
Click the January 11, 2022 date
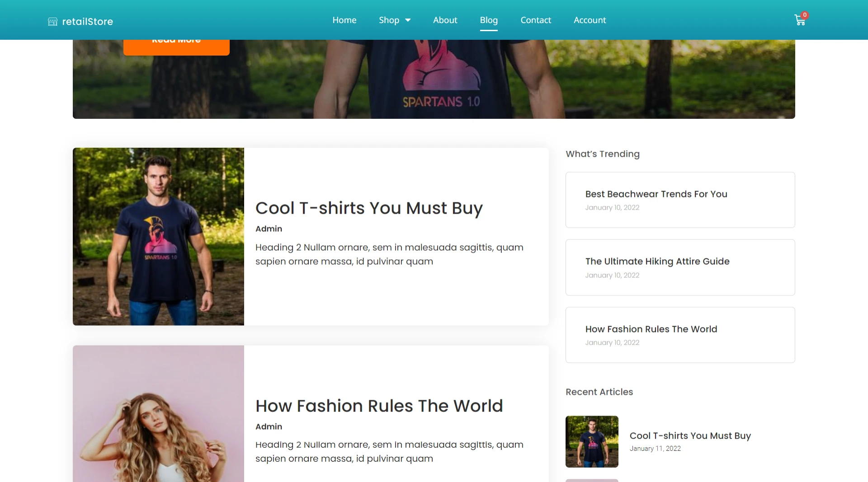click(x=655, y=448)
